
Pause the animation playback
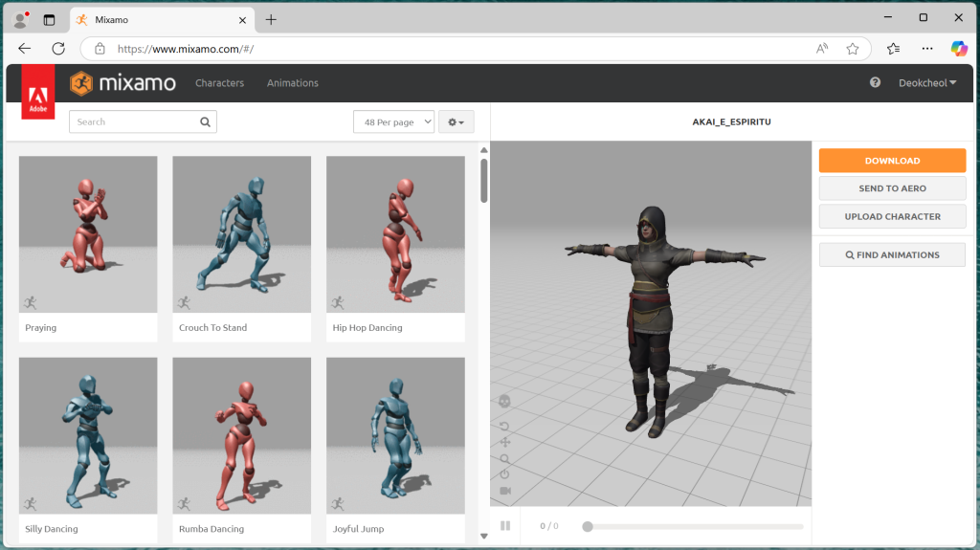(x=505, y=526)
